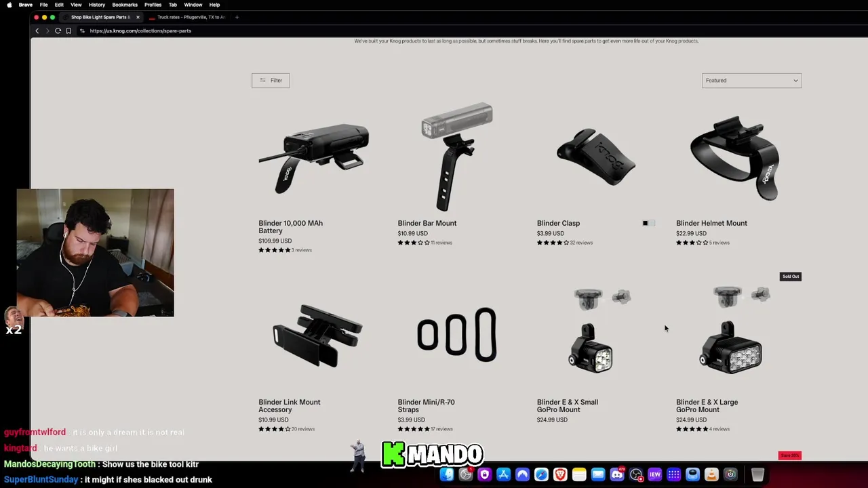Switch to the Truck rates Pflugerville tab

(187, 17)
